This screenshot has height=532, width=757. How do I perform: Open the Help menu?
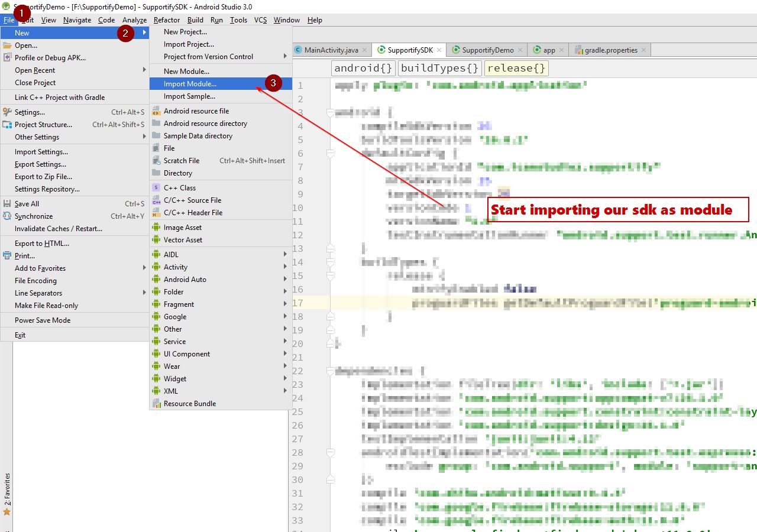(x=315, y=20)
